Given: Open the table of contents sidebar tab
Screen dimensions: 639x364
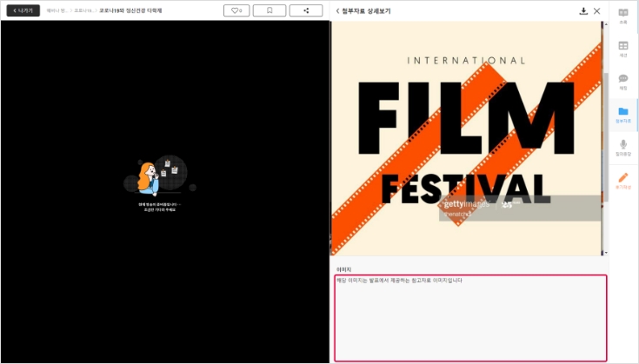Looking at the screenshot, I should [x=622, y=16].
